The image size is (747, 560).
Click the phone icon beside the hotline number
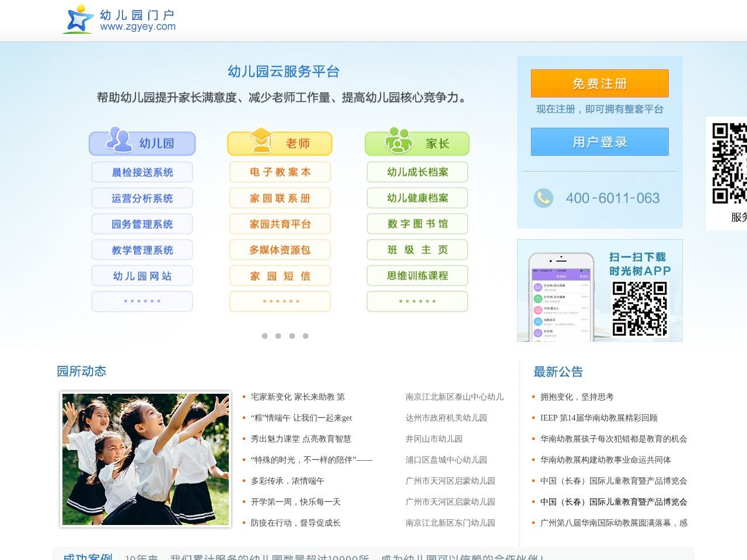tap(543, 198)
